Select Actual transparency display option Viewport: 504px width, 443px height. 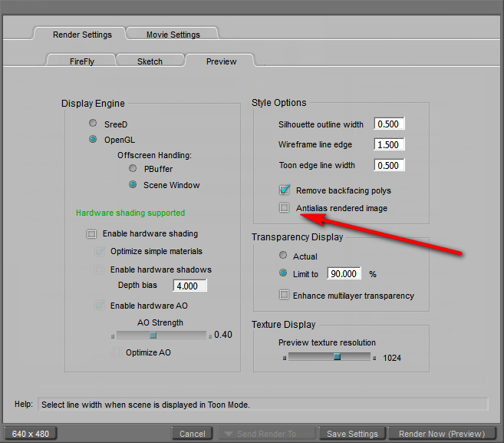point(284,256)
